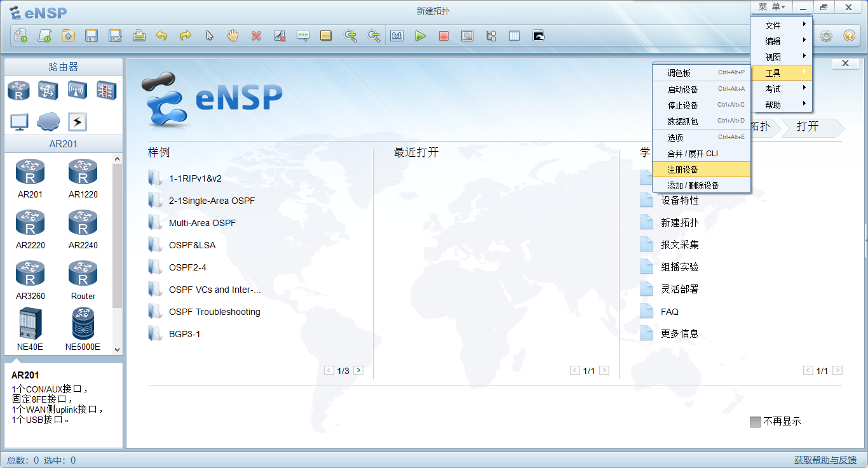Image resolution: width=868 pixels, height=468 pixels.
Task: Select the PC terminal category icon
Action: pyautogui.click(x=18, y=121)
